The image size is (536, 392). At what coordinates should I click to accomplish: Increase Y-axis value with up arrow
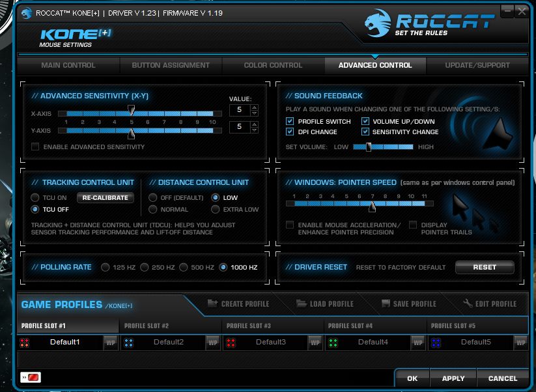[255, 124]
